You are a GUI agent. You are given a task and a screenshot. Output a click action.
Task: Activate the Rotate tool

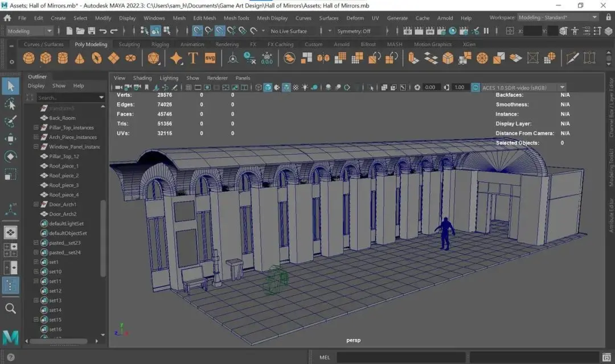pyautogui.click(x=11, y=156)
